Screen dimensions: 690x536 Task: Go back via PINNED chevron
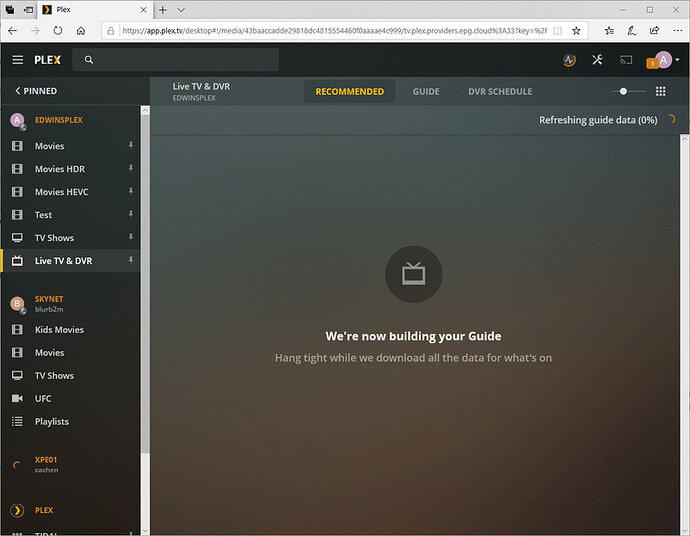[36, 91]
